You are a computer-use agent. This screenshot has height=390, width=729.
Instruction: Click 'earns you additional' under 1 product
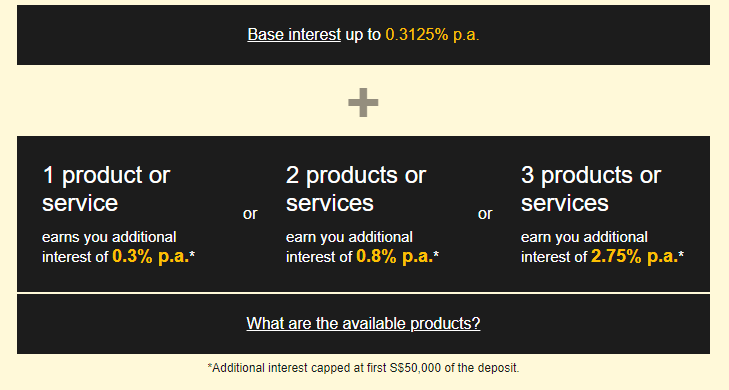[x=109, y=237]
